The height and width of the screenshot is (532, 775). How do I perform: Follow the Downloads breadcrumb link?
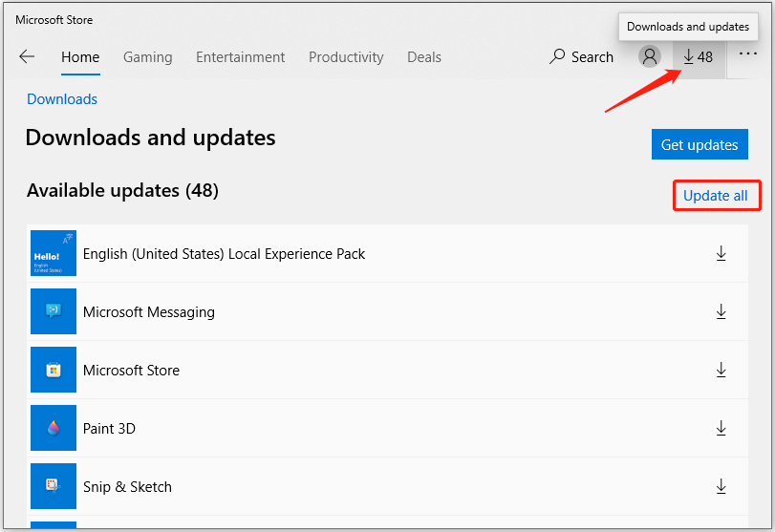62,99
